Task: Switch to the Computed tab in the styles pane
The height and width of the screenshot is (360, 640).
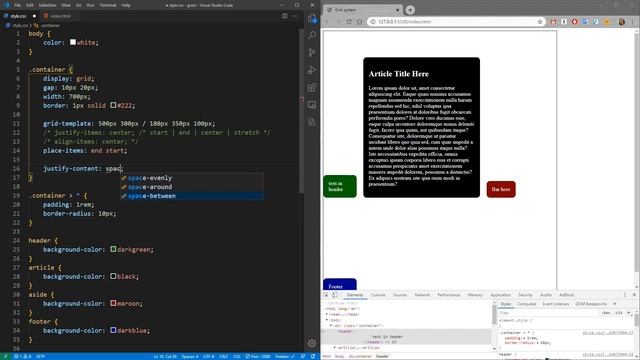Action: point(526,304)
